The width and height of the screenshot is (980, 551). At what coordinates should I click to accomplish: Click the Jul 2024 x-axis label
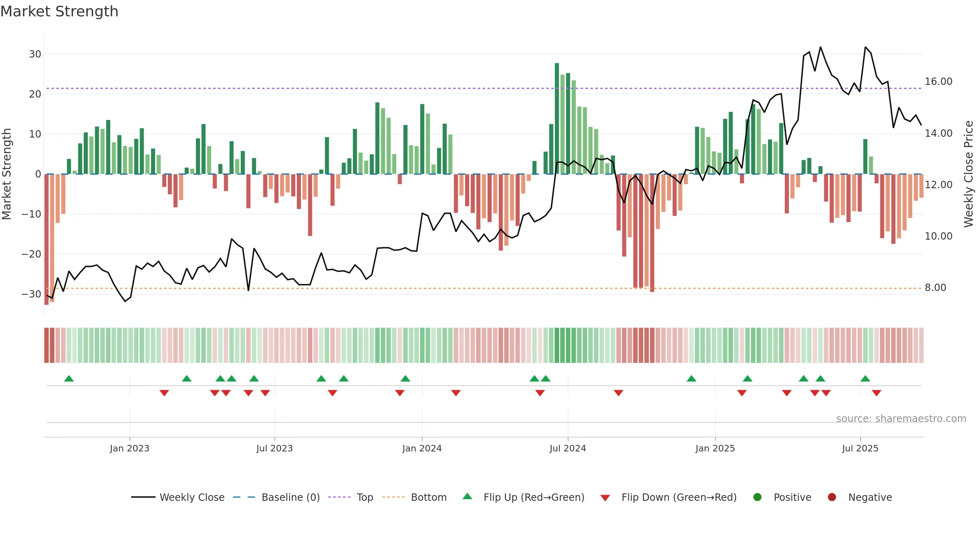tap(568, 448)
